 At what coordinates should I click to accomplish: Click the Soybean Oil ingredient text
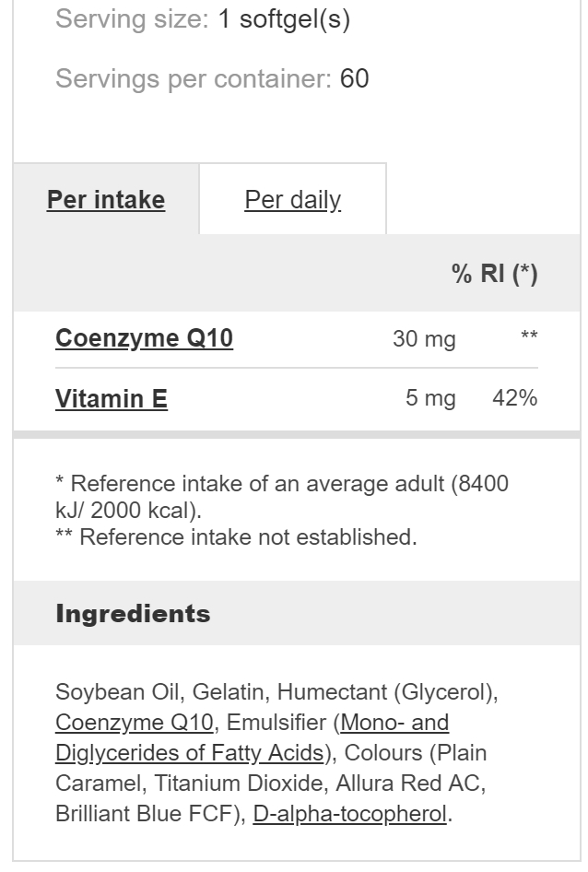coord(117,692)
